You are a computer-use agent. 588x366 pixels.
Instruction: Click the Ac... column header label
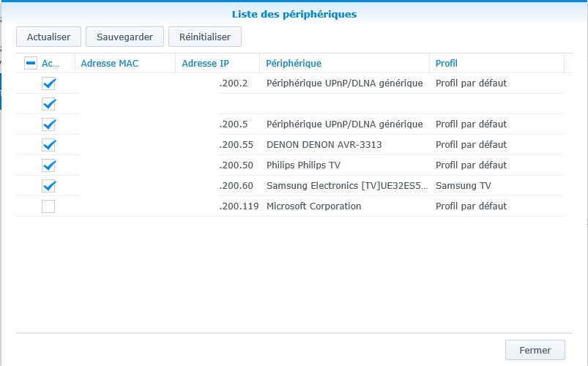51,64
